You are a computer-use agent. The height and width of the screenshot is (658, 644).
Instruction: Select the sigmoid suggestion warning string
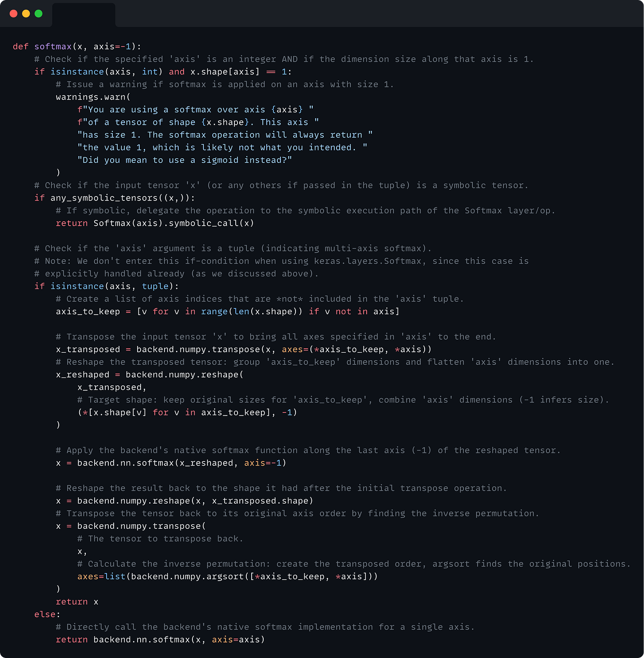coord(186,160)
